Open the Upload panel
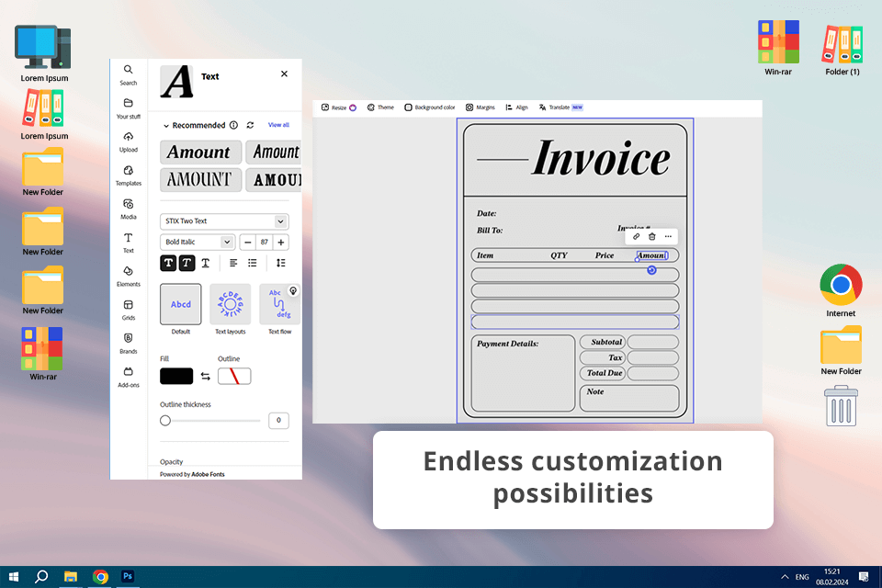Image resolution: width=882 pixels, height=588 pixels. 129,141
